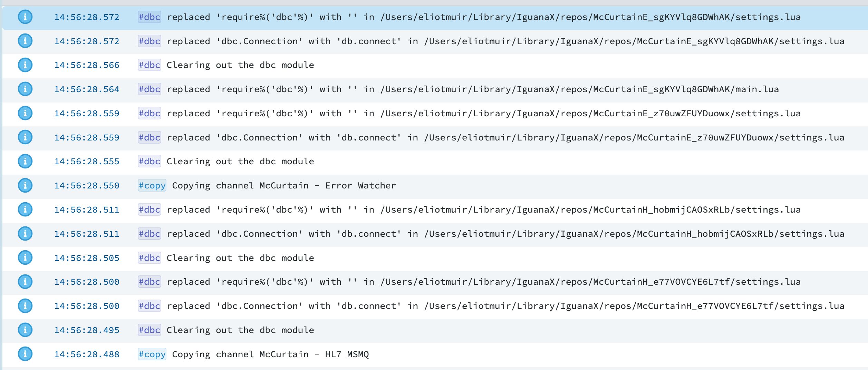Click the info icon for the 14:56:28.566 entry
This screenshot has height=370, width=868.
[25, 65]
